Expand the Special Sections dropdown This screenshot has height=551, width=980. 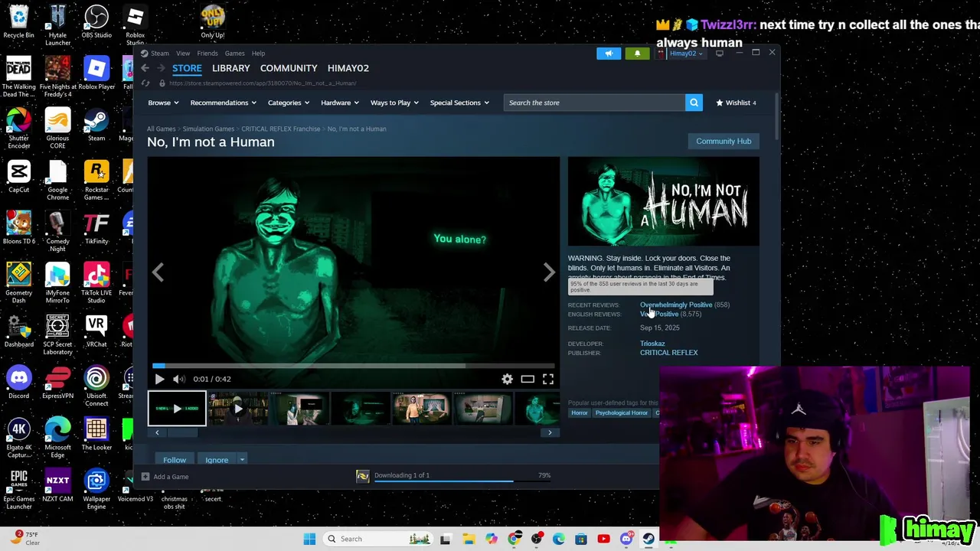click(x=459, y=103)
